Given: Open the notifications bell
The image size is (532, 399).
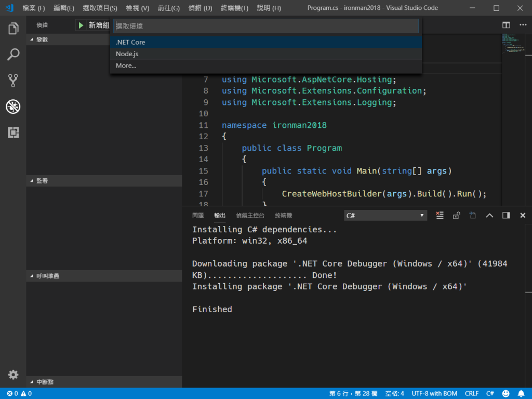Looking at the screenshot, I should (x=521, y=393).
